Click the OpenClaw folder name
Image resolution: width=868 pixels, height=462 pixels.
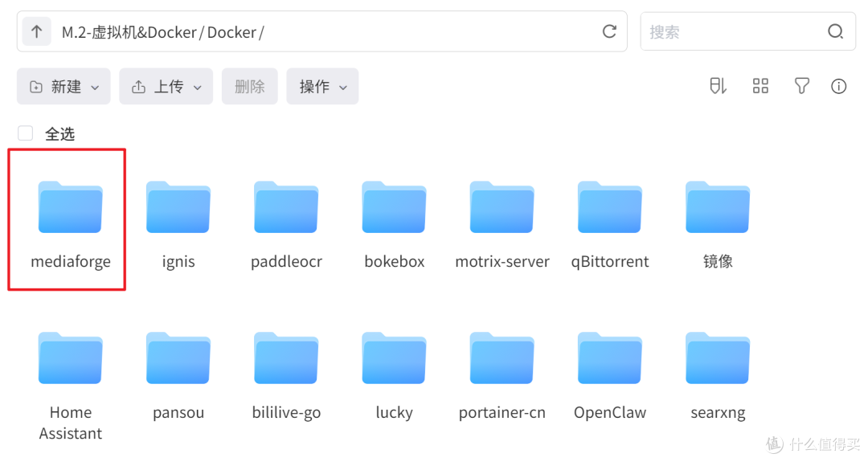pyautogui.click(x=610, y=413)
